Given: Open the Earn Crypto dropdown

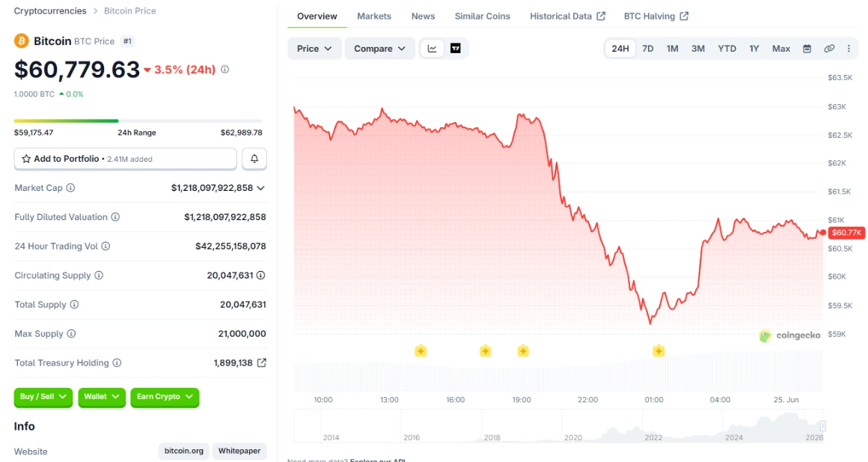Looking at the screenshot, I should 165,397.
